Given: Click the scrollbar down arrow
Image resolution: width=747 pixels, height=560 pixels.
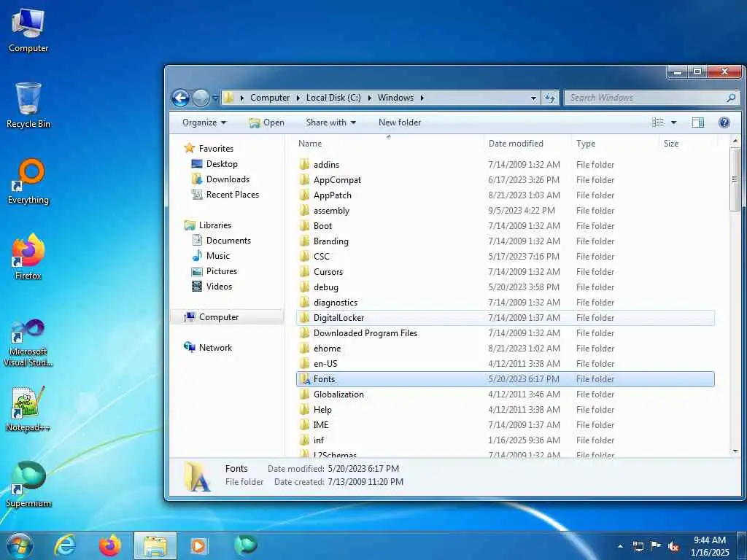Looking at the screenshot, I should [x=735, y=451].
